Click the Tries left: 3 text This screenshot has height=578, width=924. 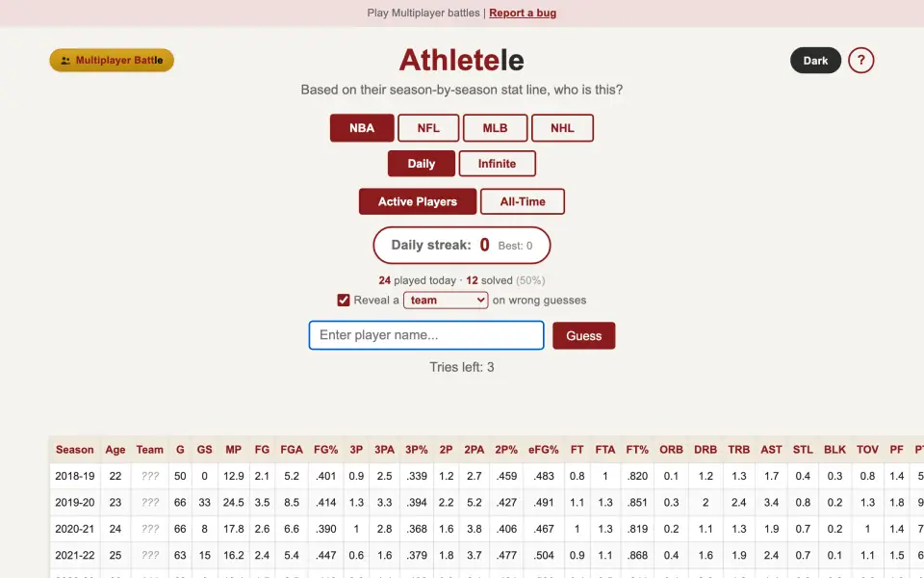pos(461,367)
